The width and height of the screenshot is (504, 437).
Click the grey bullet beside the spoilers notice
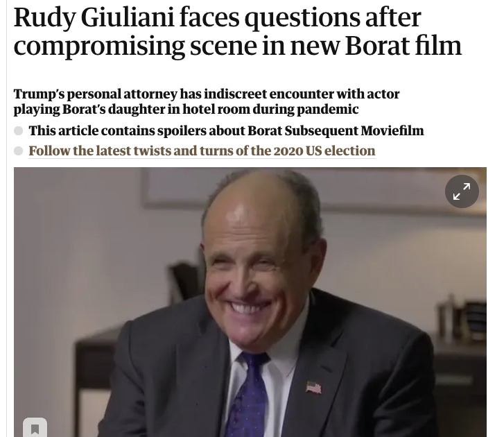(18, 130)
